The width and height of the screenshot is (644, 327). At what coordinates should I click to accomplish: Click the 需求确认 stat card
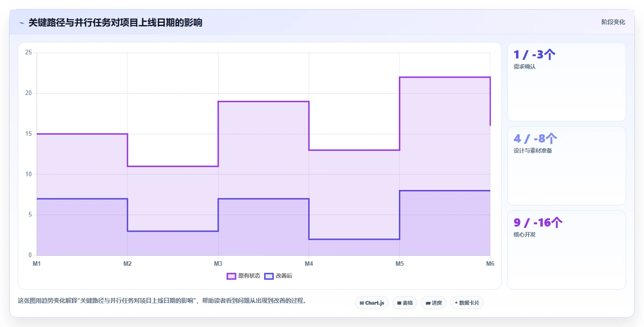point(567,82)
